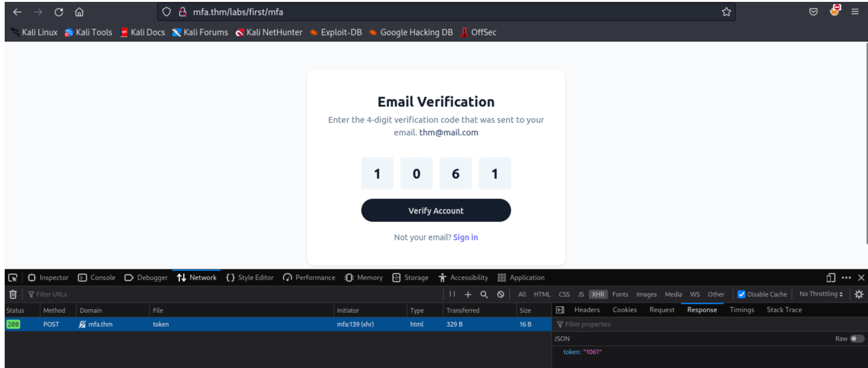Image resolution: width=868 pixels, height=368 pixels.
Task: Click the Filter properties field
Action: click(710, 325)
